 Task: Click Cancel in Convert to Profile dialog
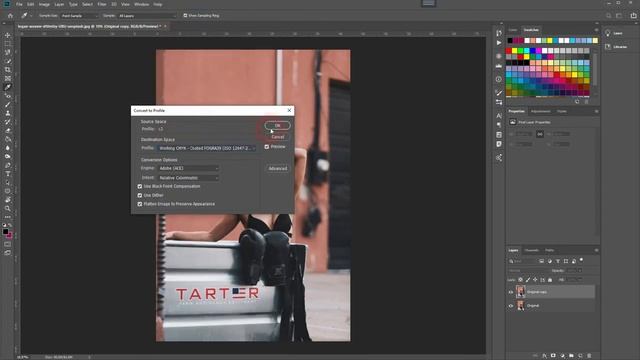[x=278, y=137]
